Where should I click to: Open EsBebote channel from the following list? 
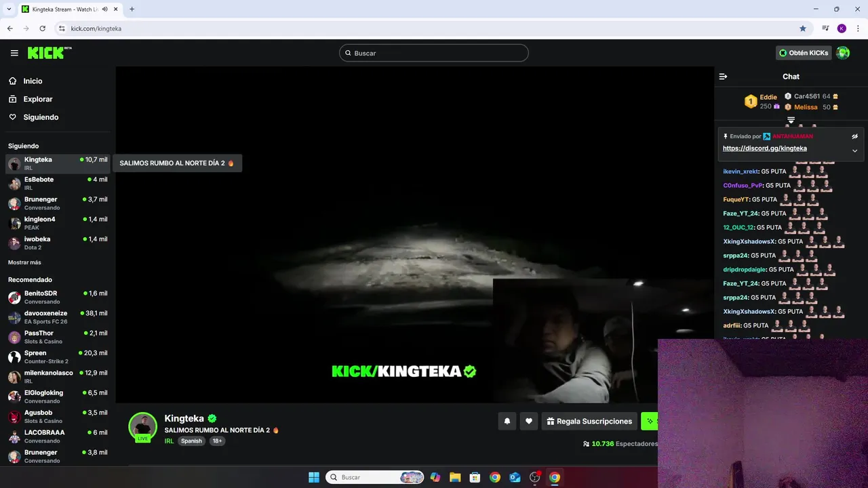coord(58,183)
